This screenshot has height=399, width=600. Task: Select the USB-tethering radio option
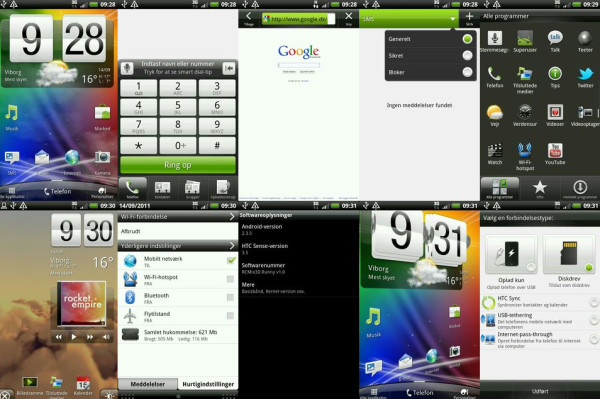[594, 320]
